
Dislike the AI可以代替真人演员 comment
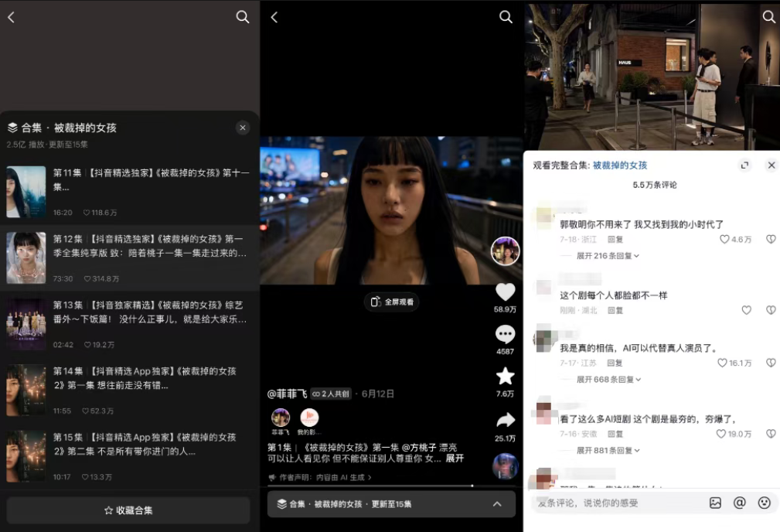[771, 363]
